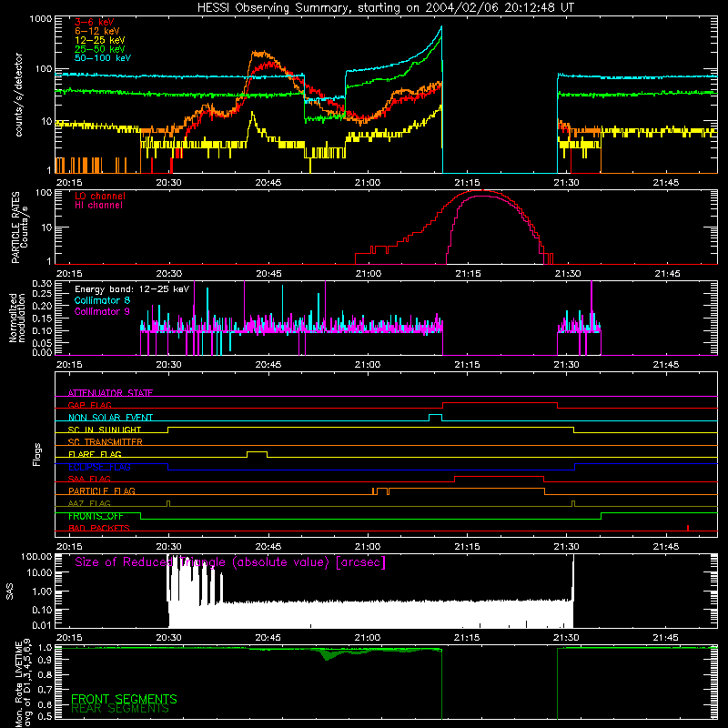Select the FRONT SEGMENTS legend entry
The height and width of the screenshot is (728, 728).
coord(124,699)
